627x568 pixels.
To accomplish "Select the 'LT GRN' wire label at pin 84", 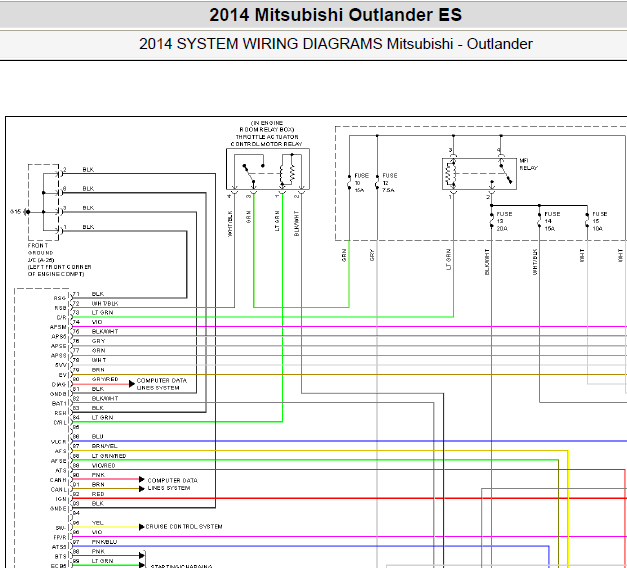I will (102, 418).
